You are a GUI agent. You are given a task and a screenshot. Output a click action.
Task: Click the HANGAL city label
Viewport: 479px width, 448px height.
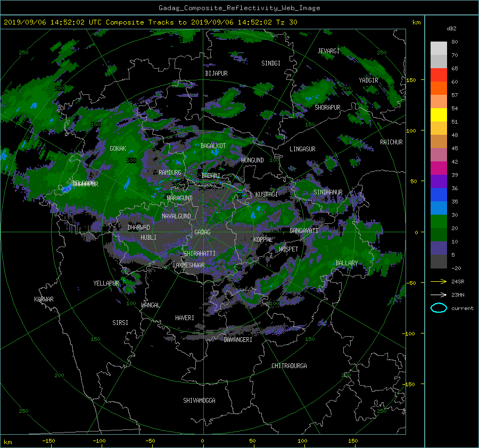pyautogui.click(x=150, y=305)
